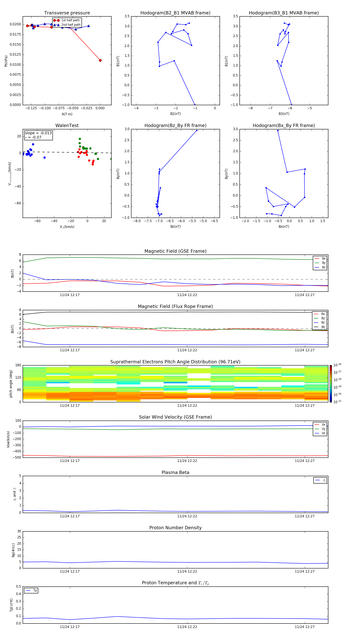351x644 pixels.
Task: Select "Vz" in the Solar Wind legend
Action: (320, 433)
